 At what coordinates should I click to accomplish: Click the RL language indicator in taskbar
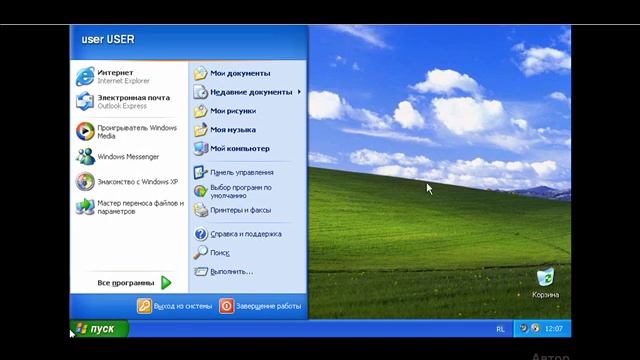[500, 329]
